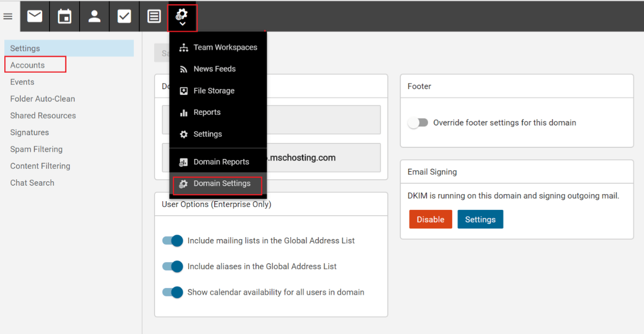The image size is (644, 334).
Task: Open the Notes list icon
Action: (x=154, y=16)
